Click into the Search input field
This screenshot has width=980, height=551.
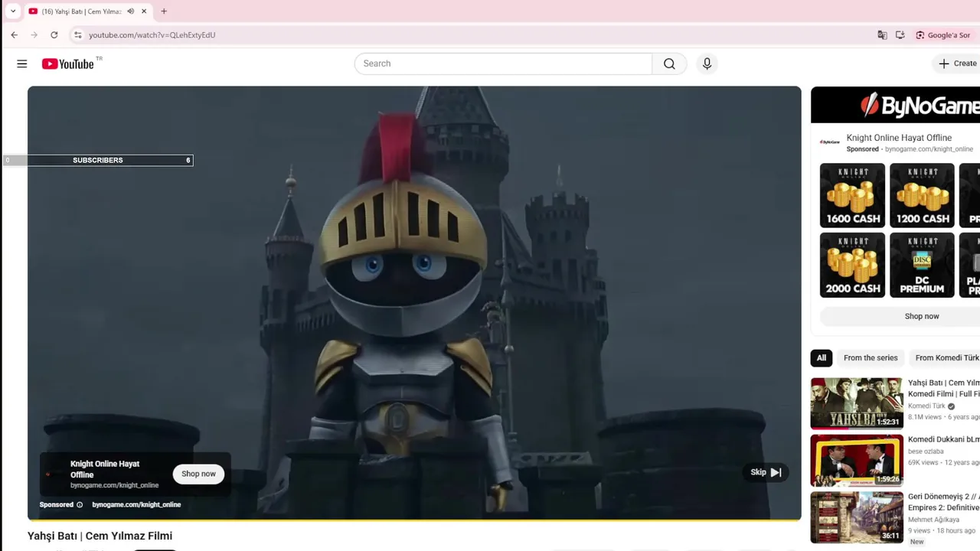coord(503,64)
